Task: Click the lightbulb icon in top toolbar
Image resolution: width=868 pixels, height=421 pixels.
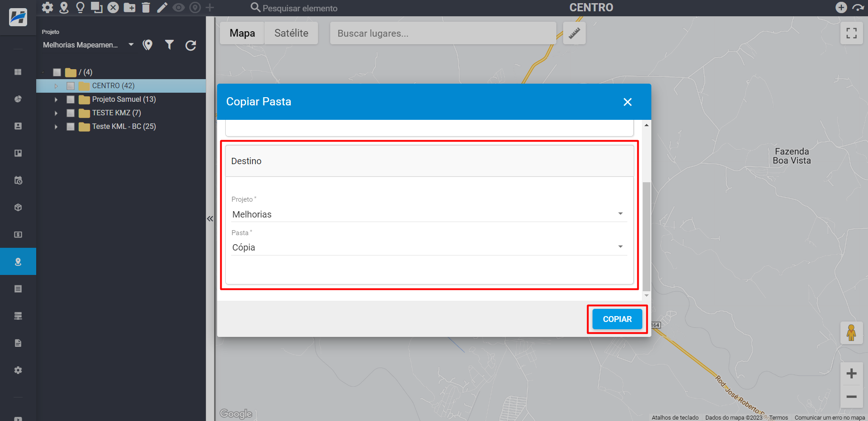Action: click(x=81, y=8)
